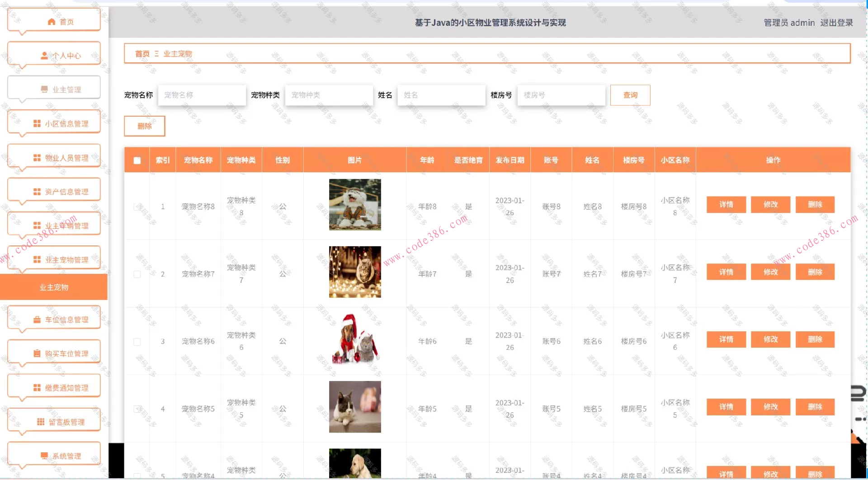This screenshot has width=868, height=480.
Task: Click the grid icon beside 物业人员管理
Action: pos(37,158)
